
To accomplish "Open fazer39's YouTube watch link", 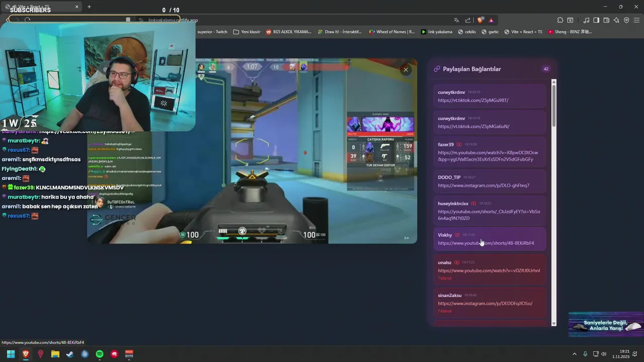I will [488, 156].
